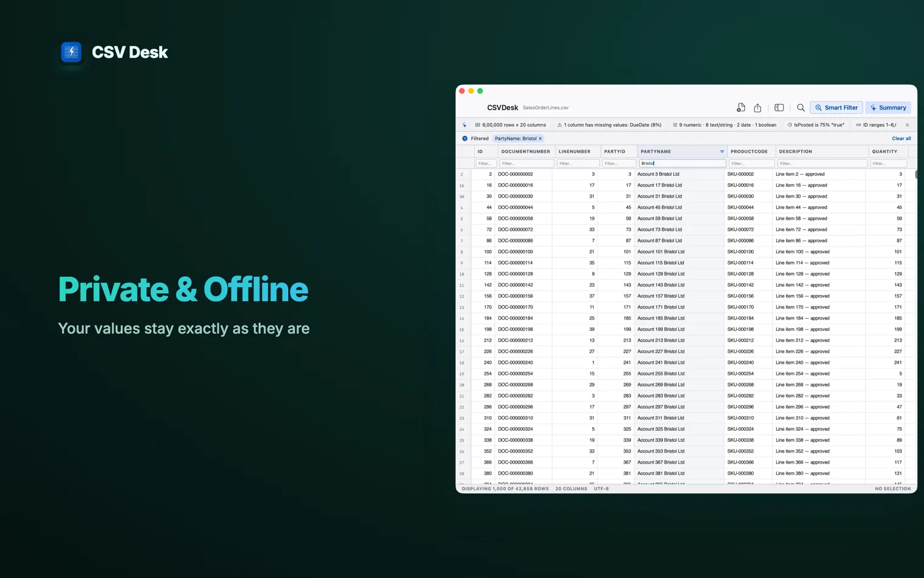
Task: Click the Clear all link
Action: pos(901,139)
